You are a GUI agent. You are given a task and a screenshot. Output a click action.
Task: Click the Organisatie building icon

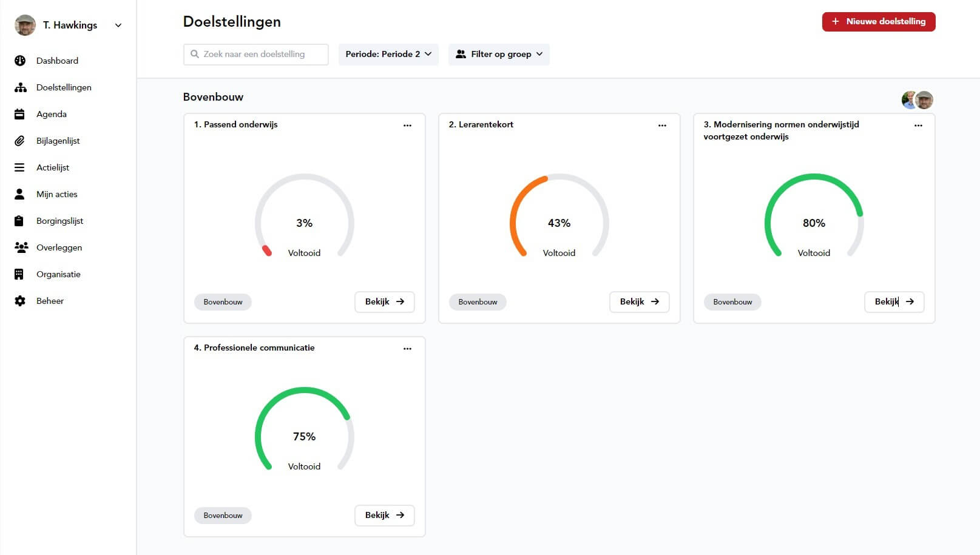[20, 274]
